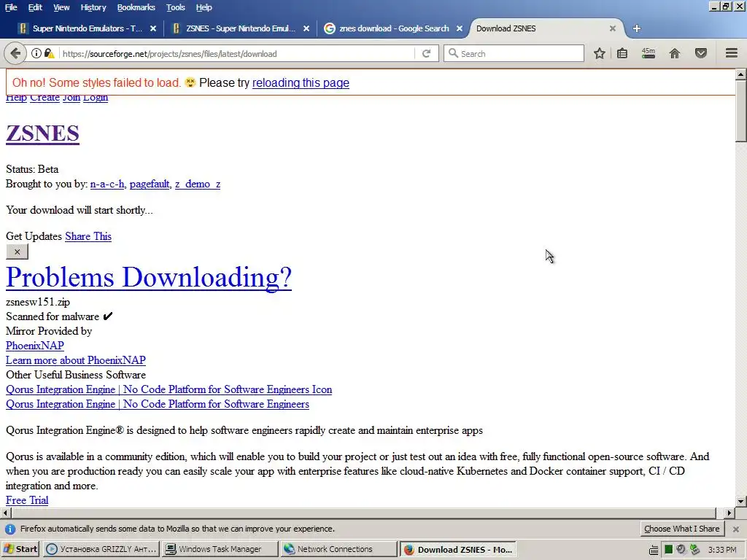Open the ZSNES heading link
Viewport: 747px width, 560px height.
42,133
